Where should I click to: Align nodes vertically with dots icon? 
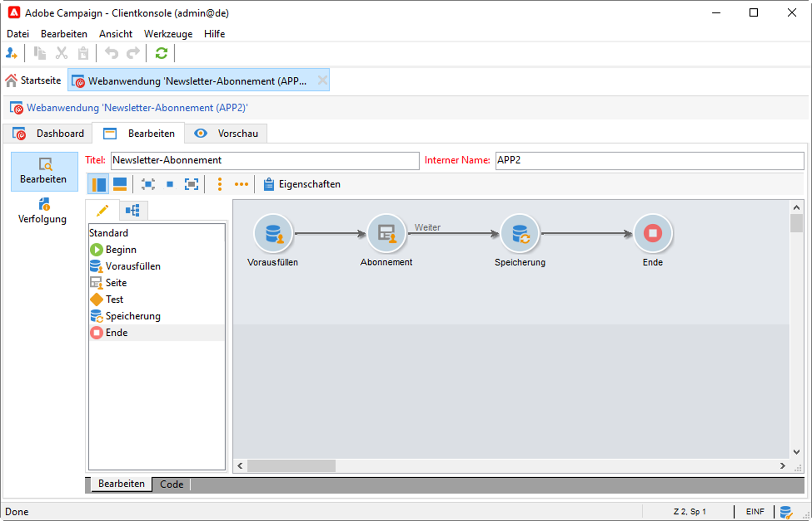click(220, 185)
